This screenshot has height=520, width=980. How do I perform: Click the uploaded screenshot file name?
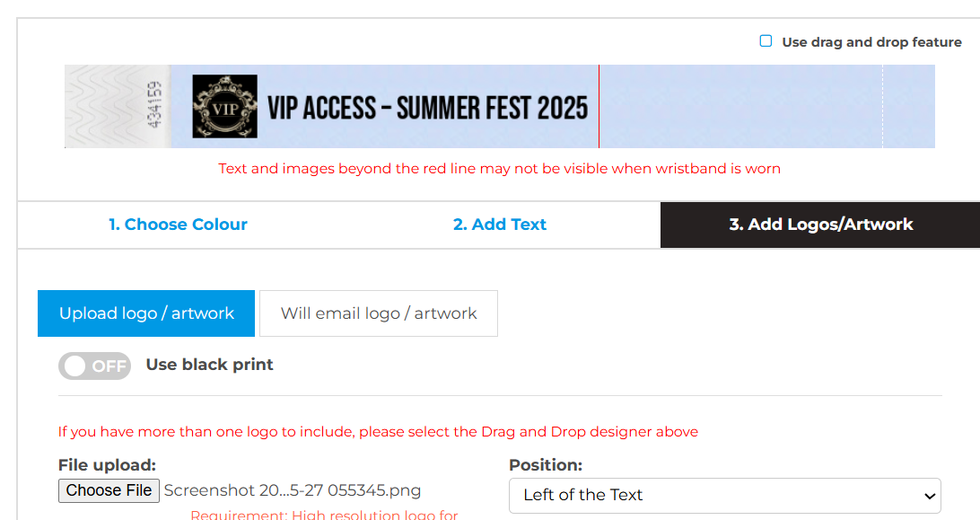click(x=292, y=490)
